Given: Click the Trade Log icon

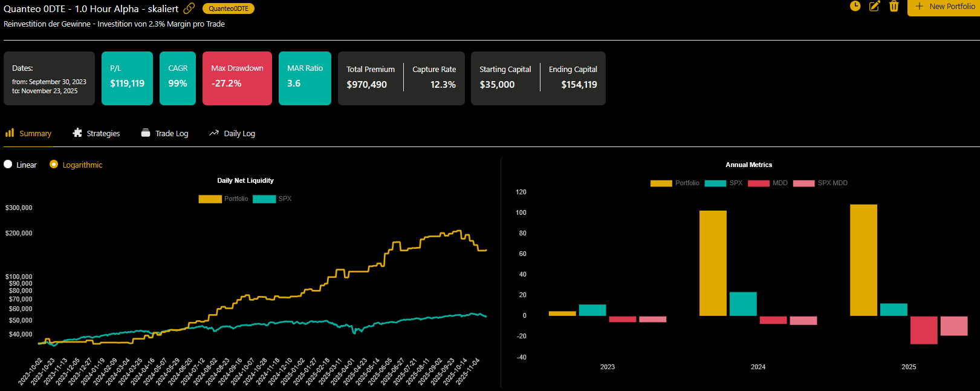Looking at the screenshot, I should point(146,133).
